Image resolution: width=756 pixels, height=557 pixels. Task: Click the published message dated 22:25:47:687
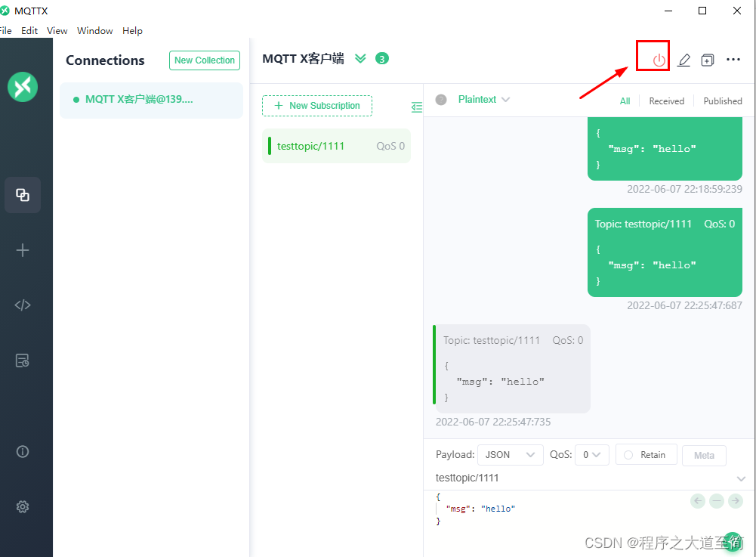point(665,252)
